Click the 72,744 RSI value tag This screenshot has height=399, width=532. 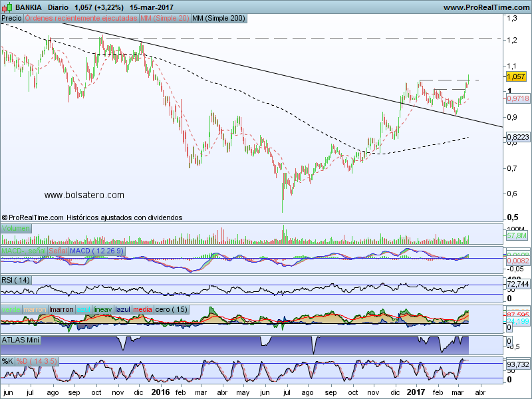pos(517,284)
